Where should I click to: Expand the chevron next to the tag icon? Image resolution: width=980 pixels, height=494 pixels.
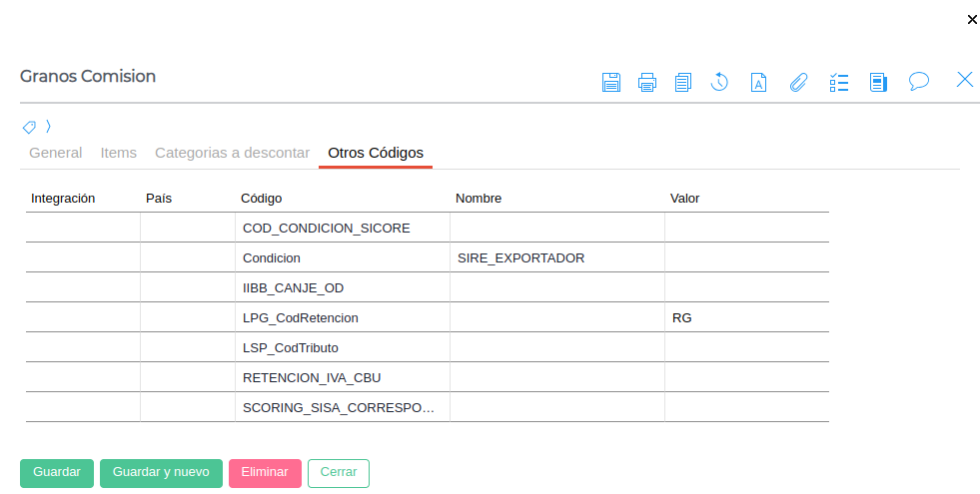[x=48, y=127]
